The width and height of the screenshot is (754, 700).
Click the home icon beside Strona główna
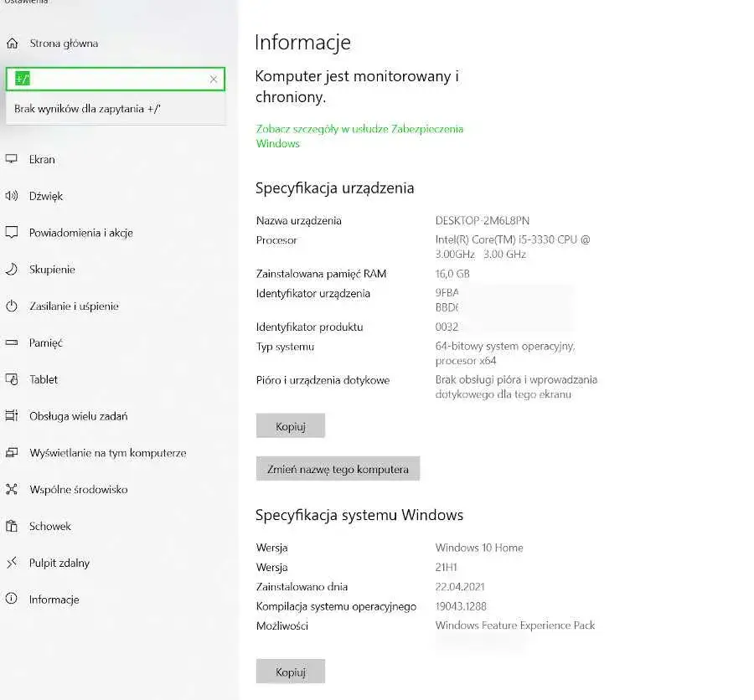[12, 44]
